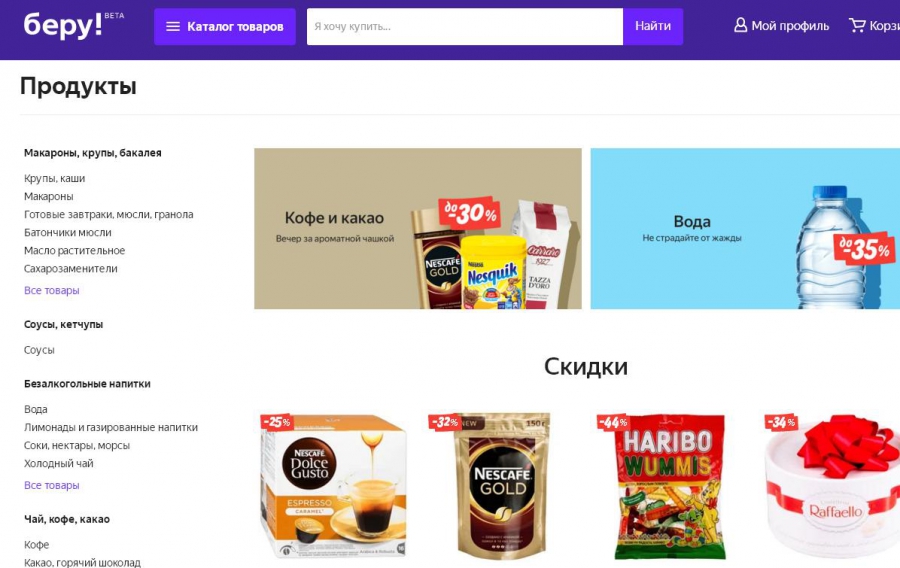Focus the Я хочу купить search field

click(x=465, y=26)
